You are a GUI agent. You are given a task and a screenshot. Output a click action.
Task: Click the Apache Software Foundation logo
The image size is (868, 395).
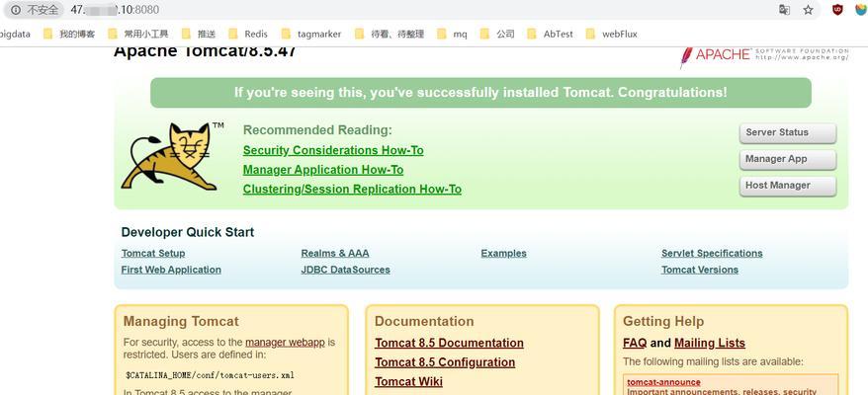point(764,55)
